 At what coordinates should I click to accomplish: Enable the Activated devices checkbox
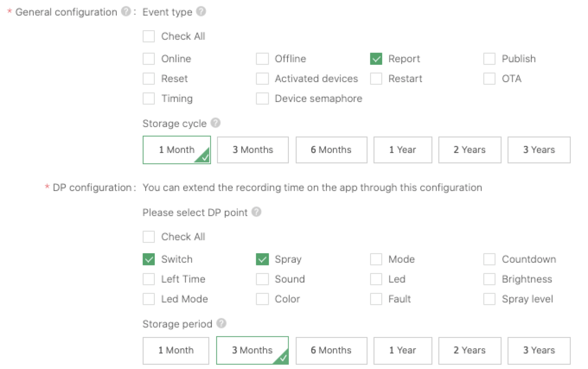(262, 79)
